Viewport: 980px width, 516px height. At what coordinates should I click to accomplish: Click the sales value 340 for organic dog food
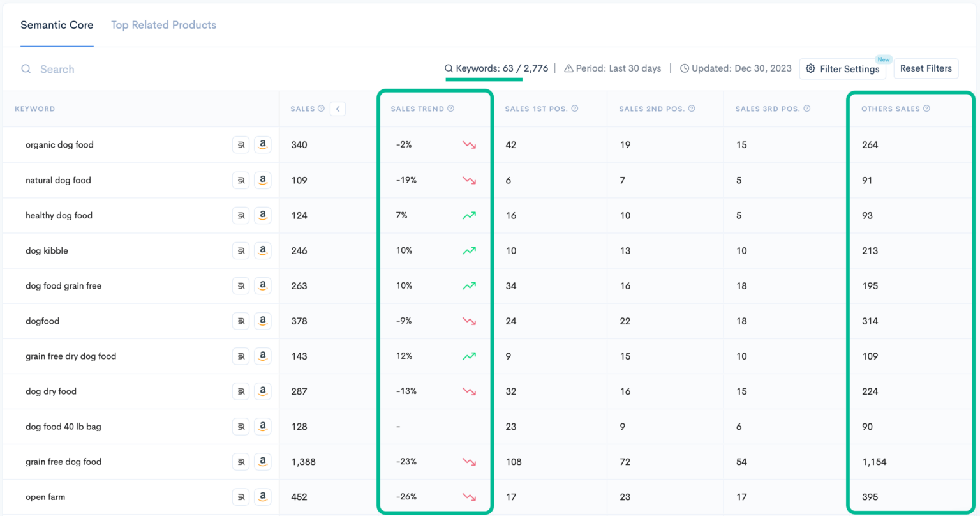299,145
